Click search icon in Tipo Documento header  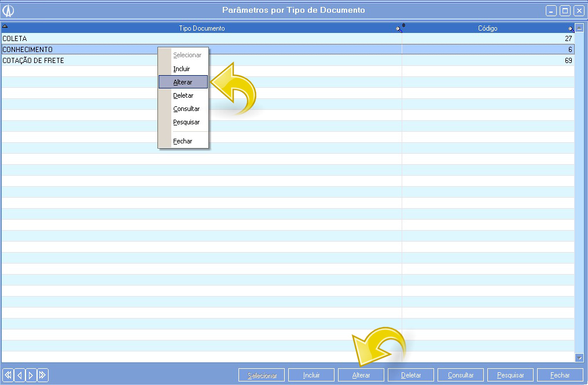pos(399,28)
